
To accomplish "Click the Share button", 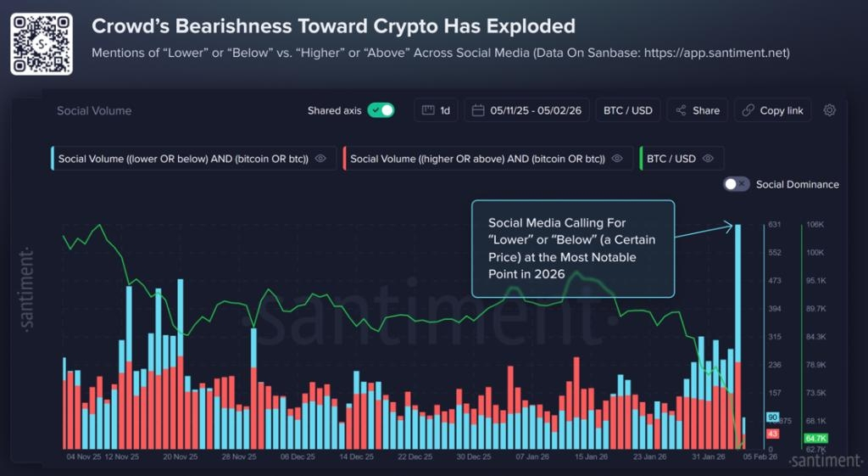I will 697,110.
